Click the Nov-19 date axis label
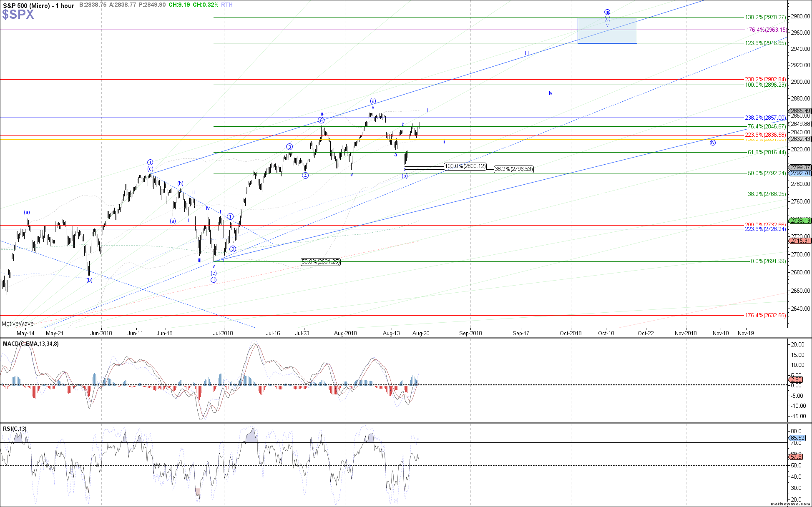The image size is (812, 507). (x=746, y=333)
